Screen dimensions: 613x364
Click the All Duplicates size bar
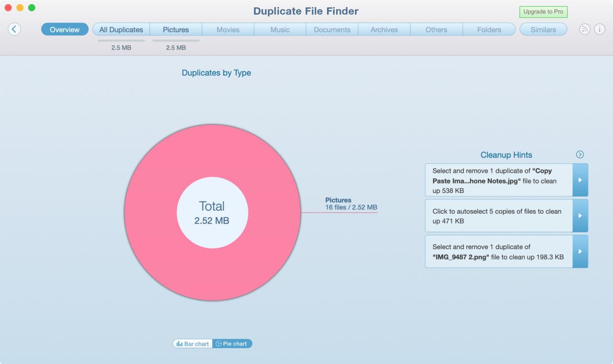pyautogui.click(x=121, y=41)
